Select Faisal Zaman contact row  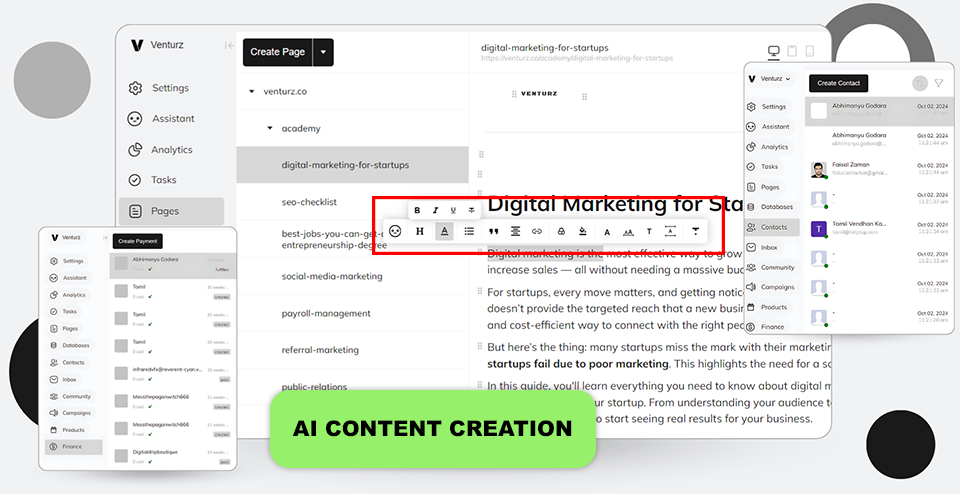click(x=879, y=170)
